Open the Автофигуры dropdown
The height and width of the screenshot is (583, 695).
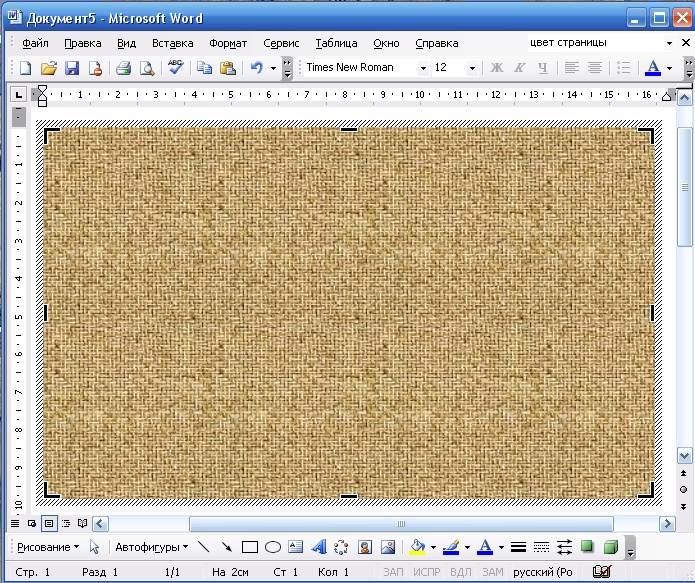tap(152, 547)
